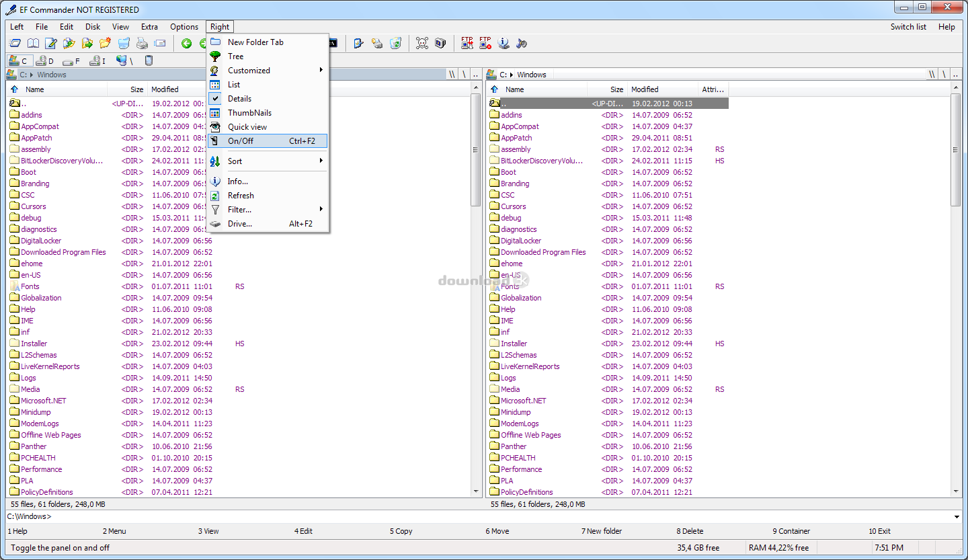968x560 pixels.
Task: Toggle the right panel On/Off
Action: [268, 141]
